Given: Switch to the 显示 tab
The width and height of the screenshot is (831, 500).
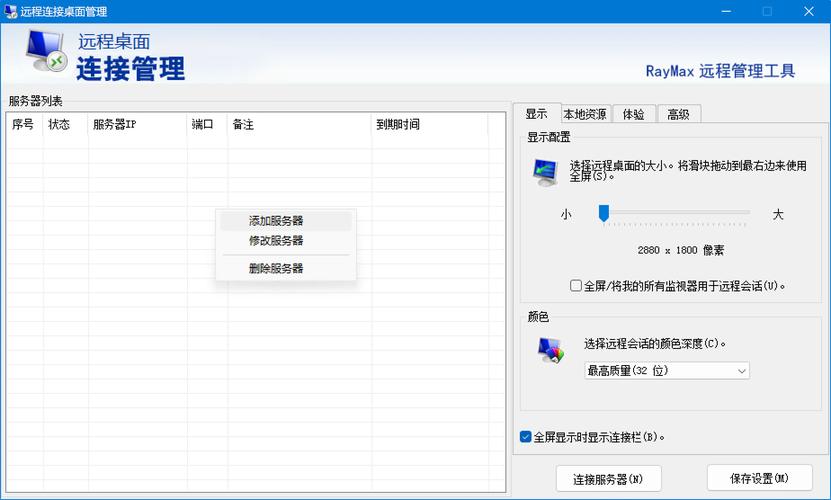Looking at the screenshot, I should [x=536, y=113].
